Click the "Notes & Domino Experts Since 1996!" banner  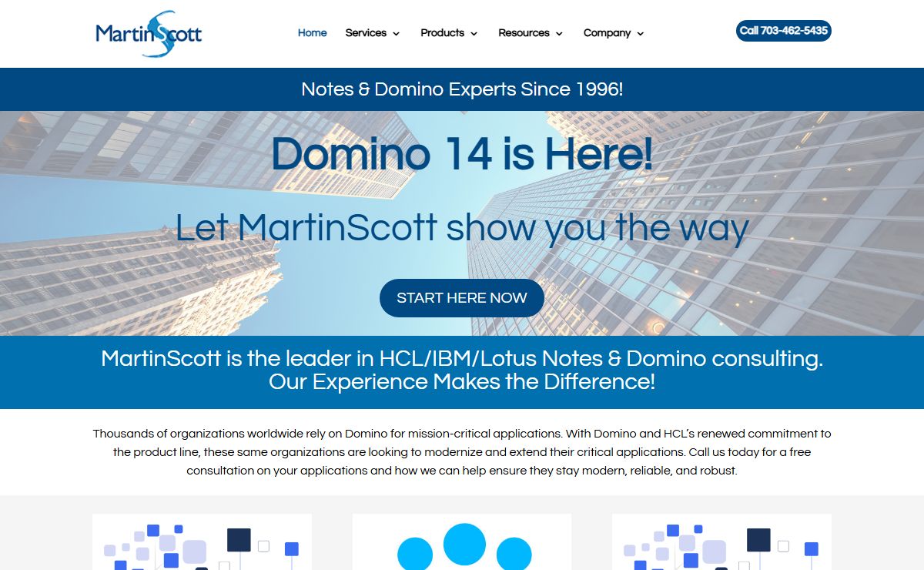tap(462, 89)
